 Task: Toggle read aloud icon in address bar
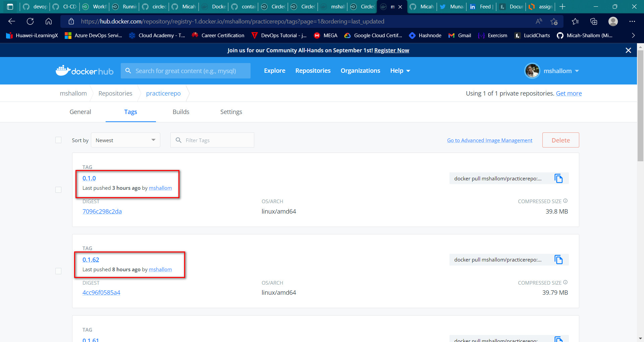(539, 21)
